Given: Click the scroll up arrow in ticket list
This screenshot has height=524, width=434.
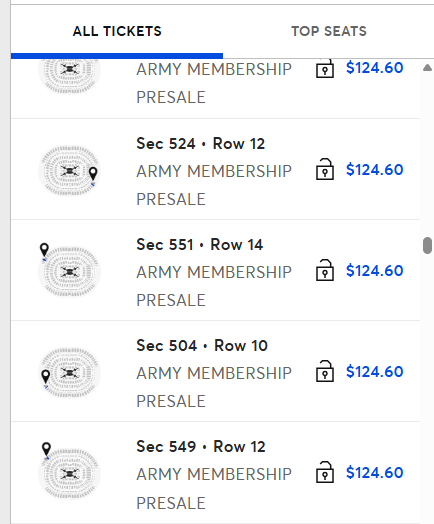Looking at the screenshot, I should 427,68.
